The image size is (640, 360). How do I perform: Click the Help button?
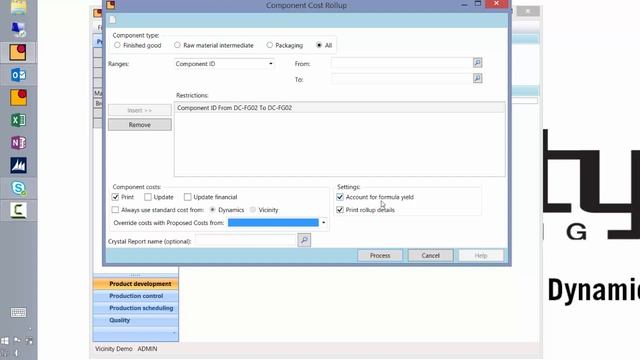(x=481, y=256)
